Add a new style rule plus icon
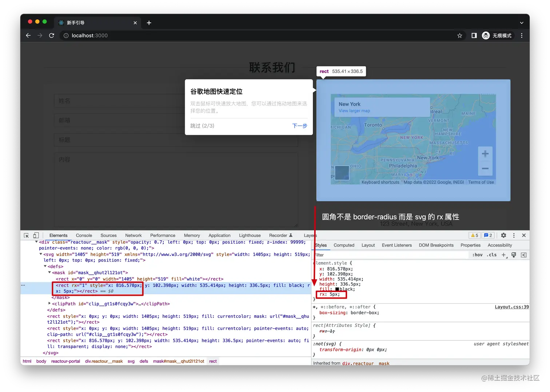Image resolution: width=550 pixels, height=392 pixels. (504, 255)
